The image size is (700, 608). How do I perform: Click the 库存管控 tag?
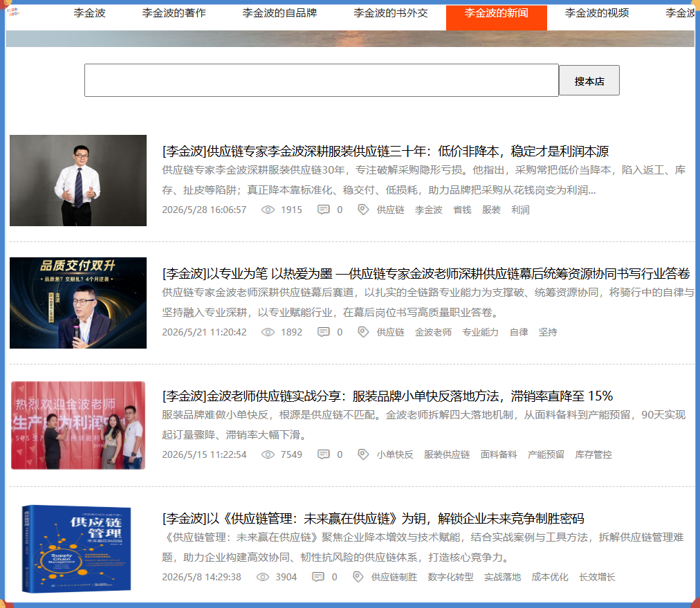click(593, 454)
